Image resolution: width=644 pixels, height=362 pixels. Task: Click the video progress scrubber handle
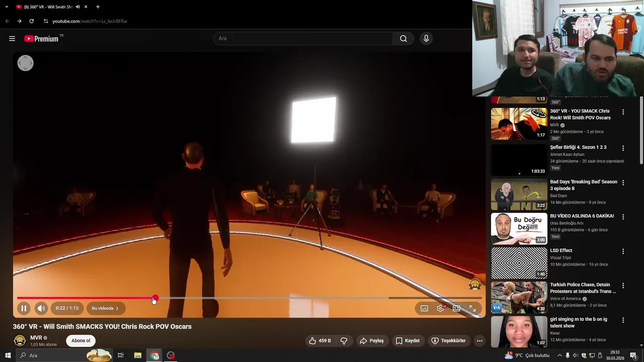coord(155,298)
